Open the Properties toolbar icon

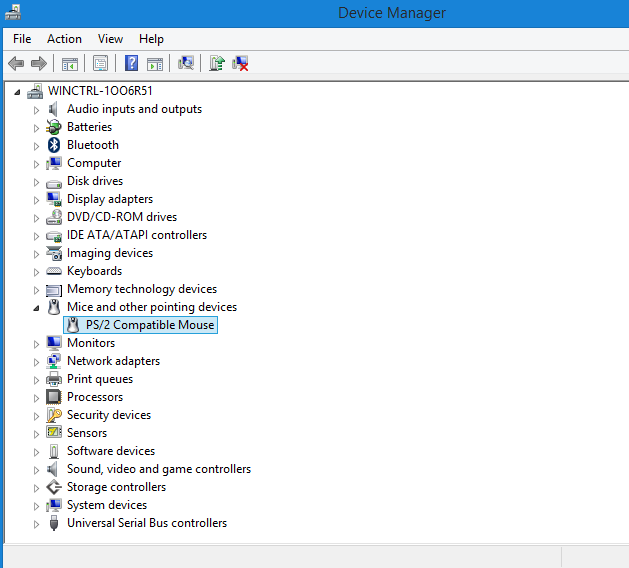100,63
